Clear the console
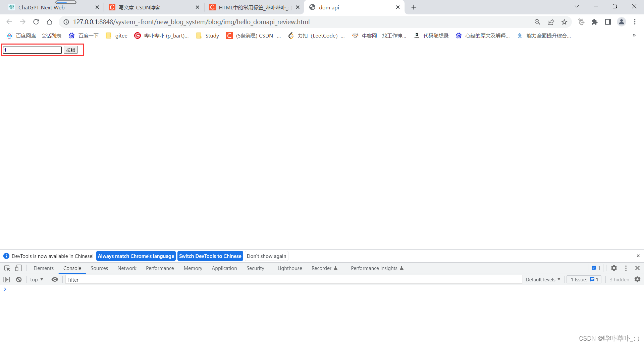Viewport: 644px width, 345px height. pos(19,279)
